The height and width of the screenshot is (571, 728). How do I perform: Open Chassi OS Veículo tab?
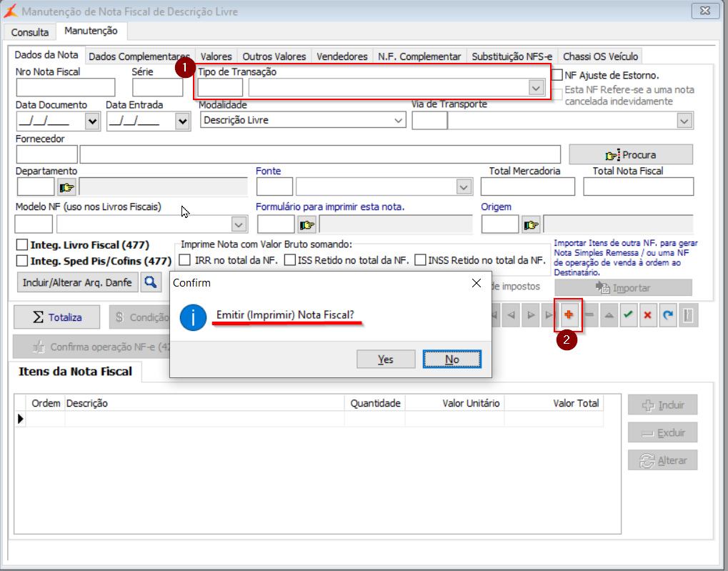click(600, 56)
